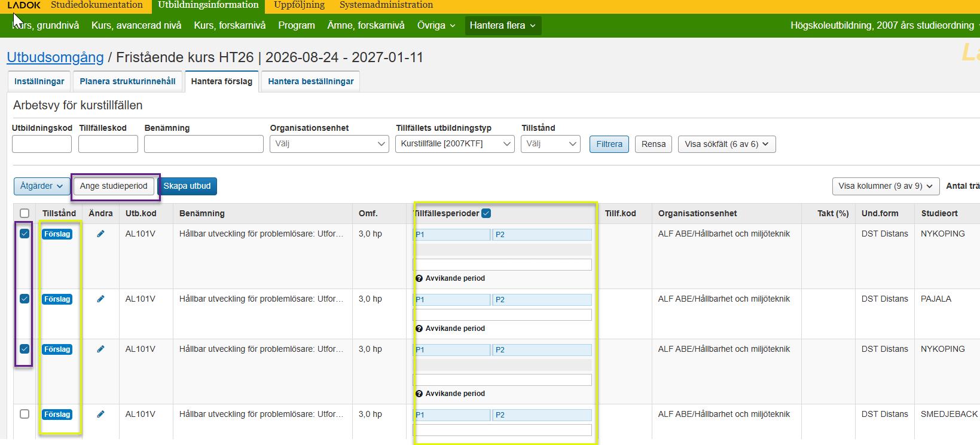This screenshot has width=980, height=445.
Task: Focus the Utbildningskod input field
Action: [42, 144]
